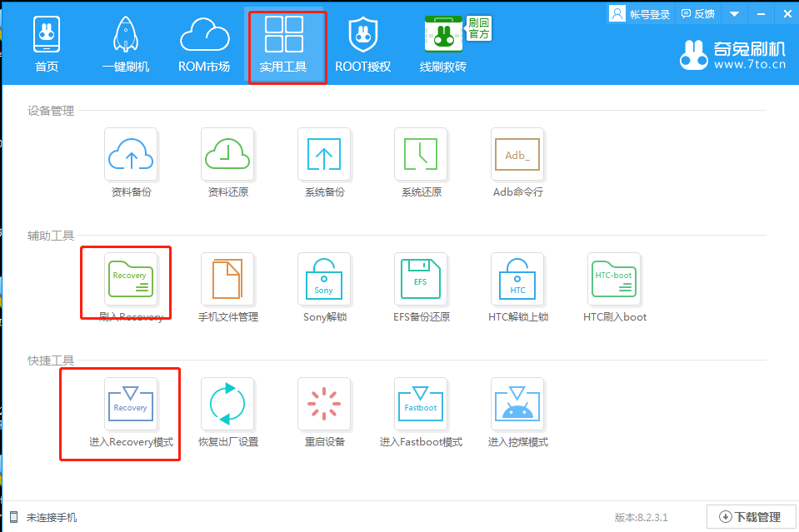Click the 版本:8.2.3.1 version text

[x=641, y=518]
